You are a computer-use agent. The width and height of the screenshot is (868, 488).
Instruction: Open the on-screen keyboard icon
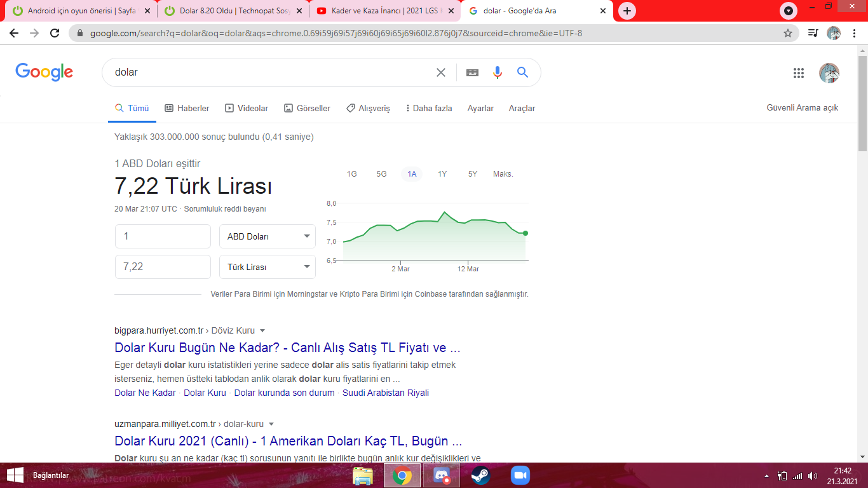coord(472,72)
